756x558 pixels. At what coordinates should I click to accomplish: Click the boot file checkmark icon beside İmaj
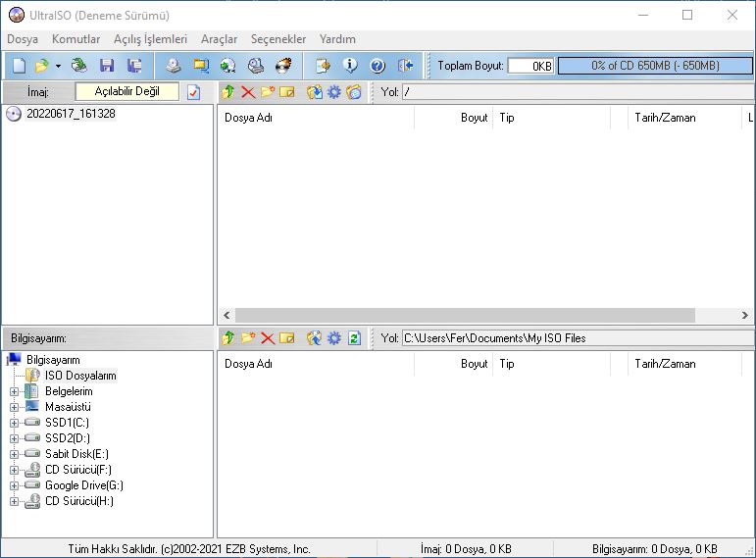pyautogui.click(x=193, y=91)
